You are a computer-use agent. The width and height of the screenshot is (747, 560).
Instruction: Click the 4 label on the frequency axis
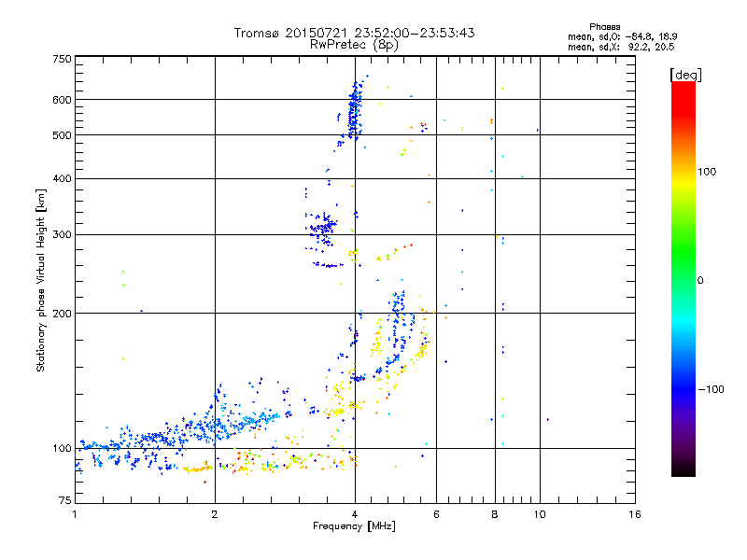[355, 514]
